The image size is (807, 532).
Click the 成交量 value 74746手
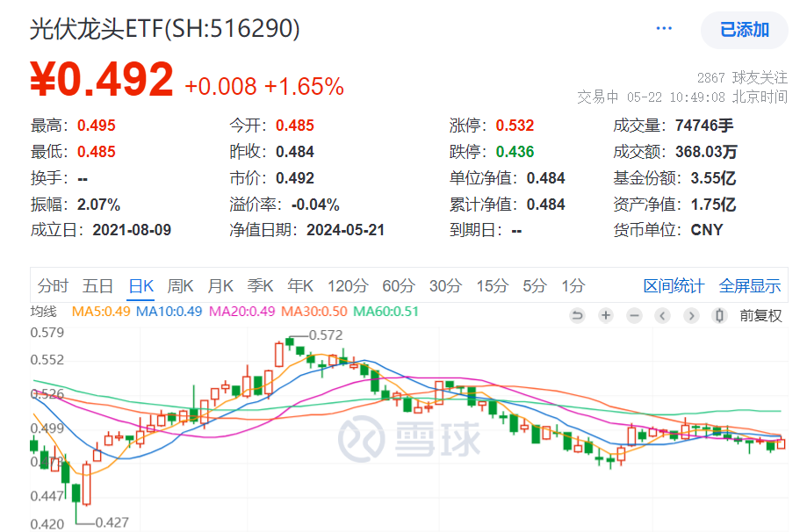tap(704, 125)
